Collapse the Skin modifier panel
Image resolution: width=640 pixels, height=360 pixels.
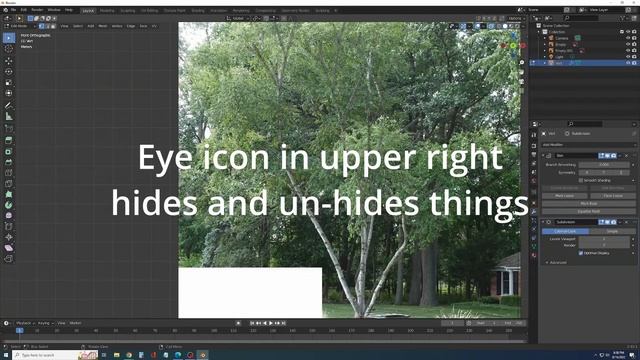tap(543, 156)
